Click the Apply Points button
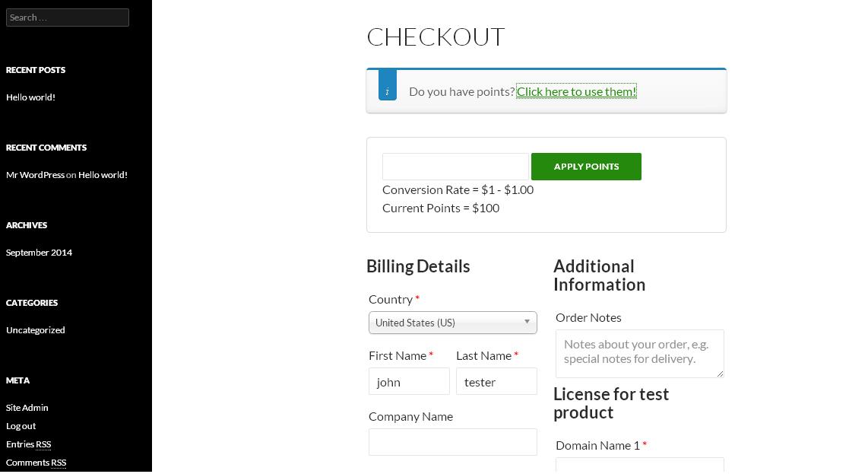This screenshot has width=868, height=474. pos(586,167)
